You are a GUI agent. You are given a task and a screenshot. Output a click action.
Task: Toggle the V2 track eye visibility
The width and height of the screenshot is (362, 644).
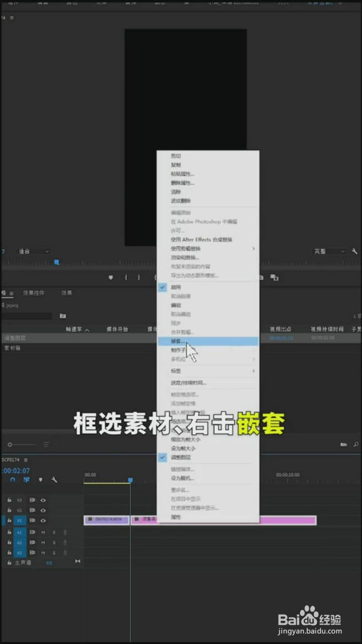click(x=43, y=510)
